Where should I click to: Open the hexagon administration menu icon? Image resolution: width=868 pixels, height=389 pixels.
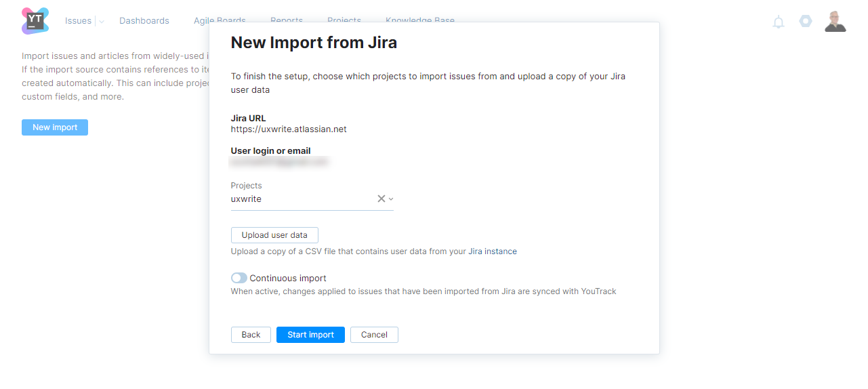pos(805,21)
